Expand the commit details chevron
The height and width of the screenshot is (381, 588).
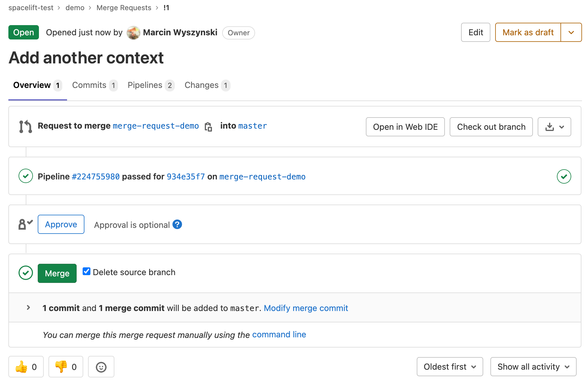pyautogui.click(x=28, y=307)
